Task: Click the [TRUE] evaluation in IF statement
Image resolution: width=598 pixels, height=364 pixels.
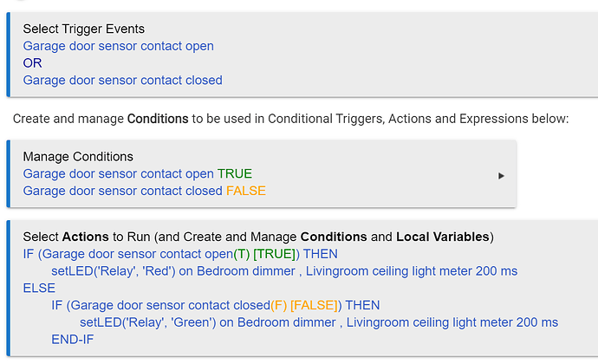Action: (x=275, y=254)
